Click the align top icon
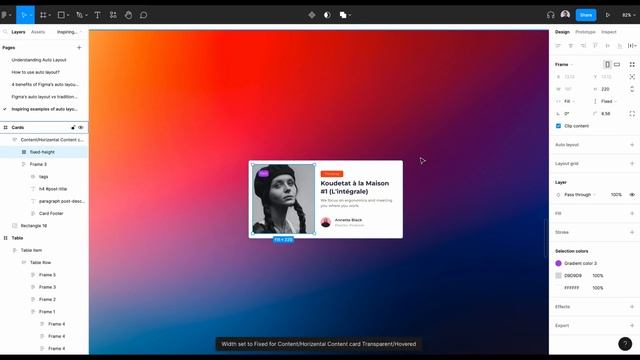 [595, 46]
